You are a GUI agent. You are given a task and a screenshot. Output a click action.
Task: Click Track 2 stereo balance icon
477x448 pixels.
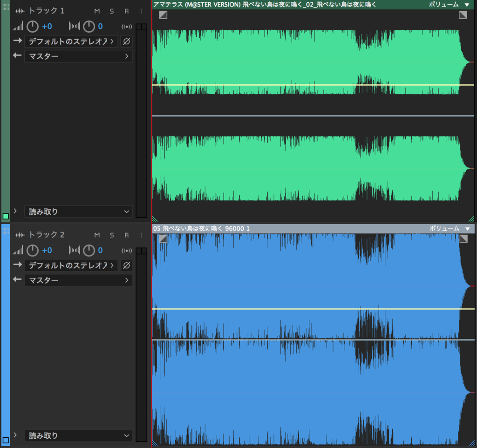click(75, 250)
